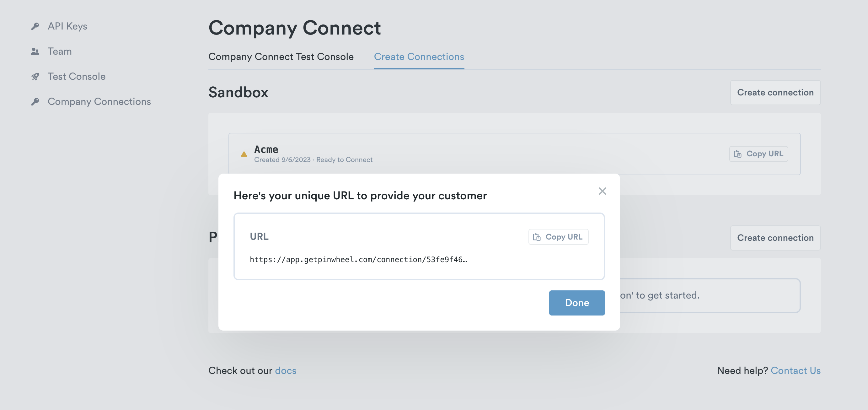
Task: Open Test Console sidebar item
Action: [77, 77]
